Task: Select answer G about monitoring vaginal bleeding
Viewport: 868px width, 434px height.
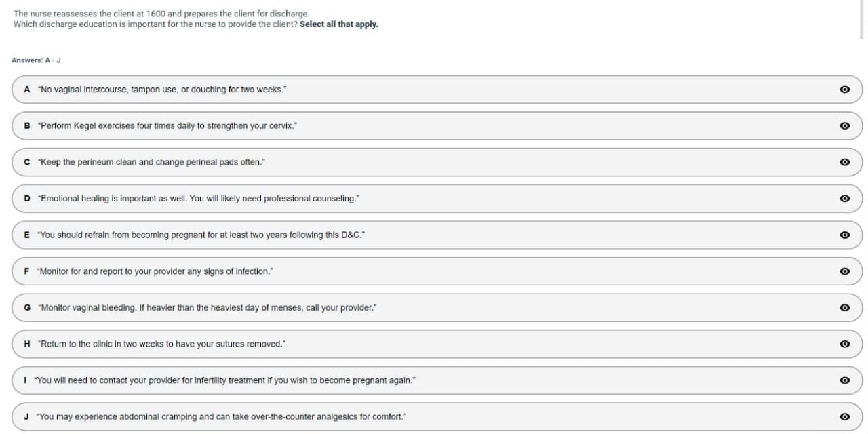Action: tap(208, 308)
